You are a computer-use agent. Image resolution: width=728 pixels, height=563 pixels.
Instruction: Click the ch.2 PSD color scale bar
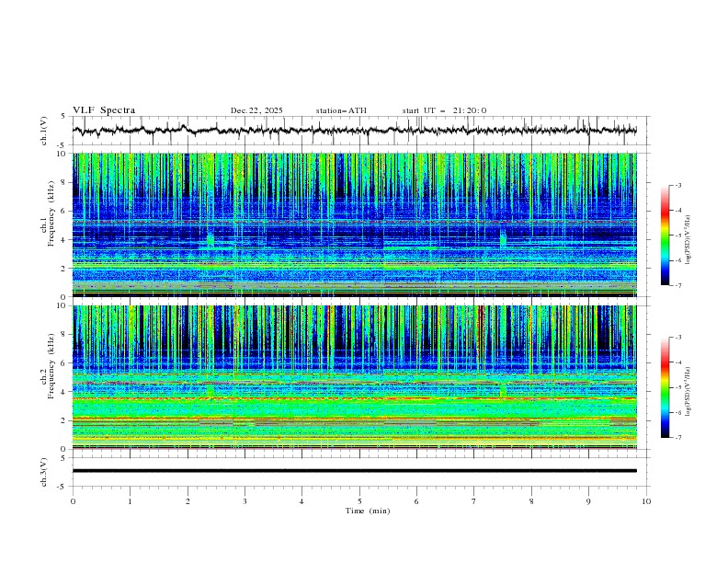[x=665, y=387]
